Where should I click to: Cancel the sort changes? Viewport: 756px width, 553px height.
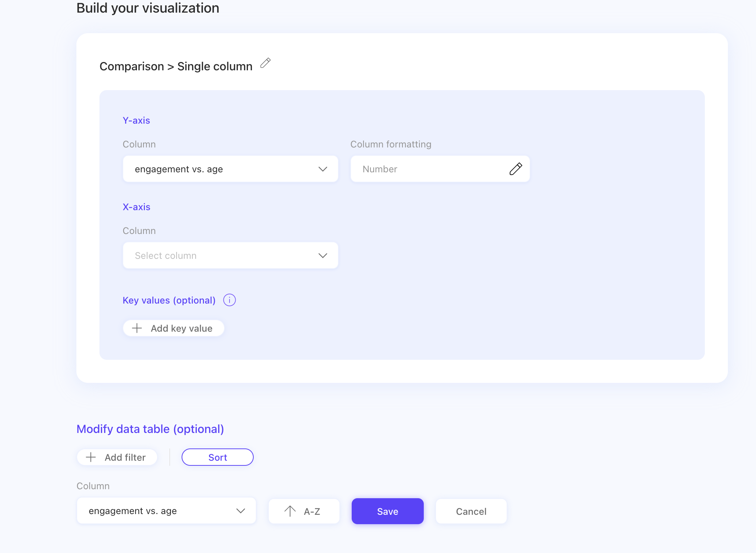tap(471, 511)
